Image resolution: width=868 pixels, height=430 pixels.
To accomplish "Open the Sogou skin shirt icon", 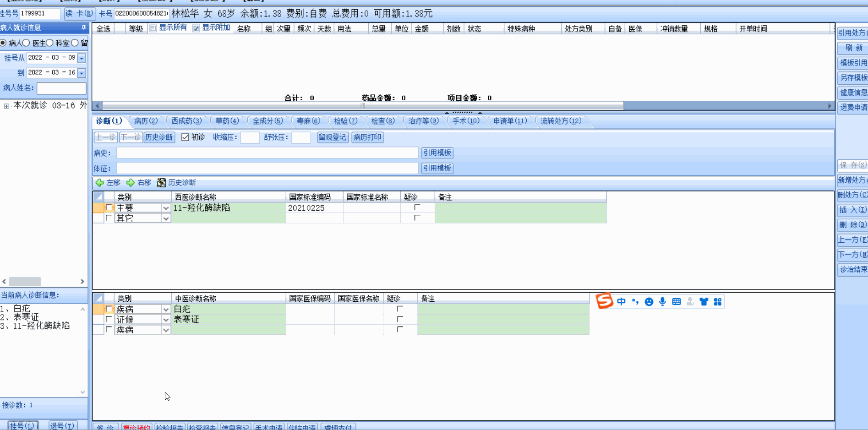I will (x=704, y=301).
